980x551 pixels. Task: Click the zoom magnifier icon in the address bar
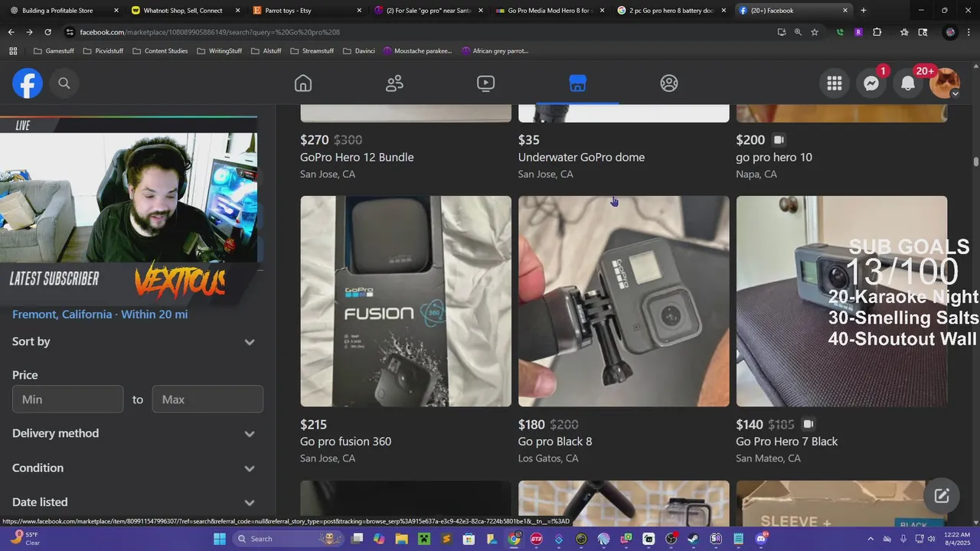pos(798,32)
